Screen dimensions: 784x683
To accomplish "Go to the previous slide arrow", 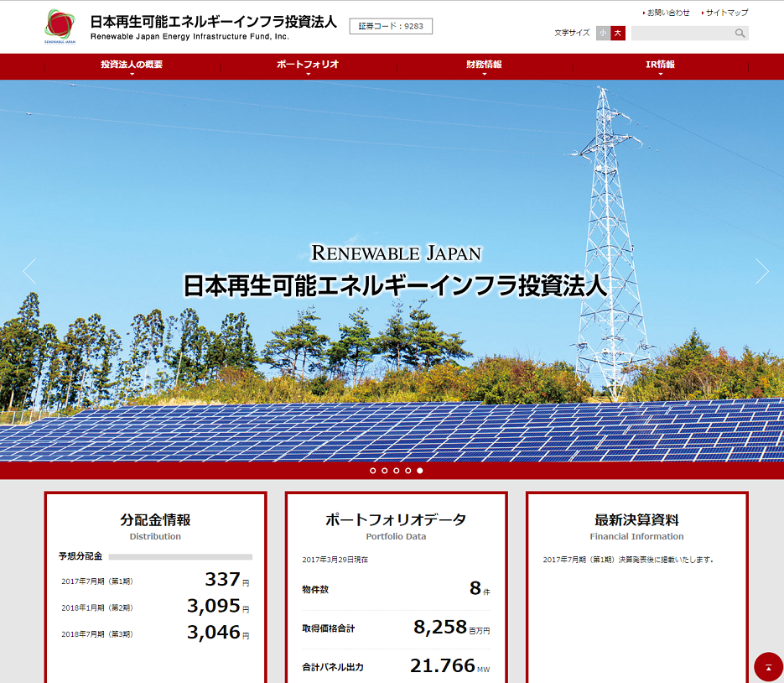I will (29, 271).
